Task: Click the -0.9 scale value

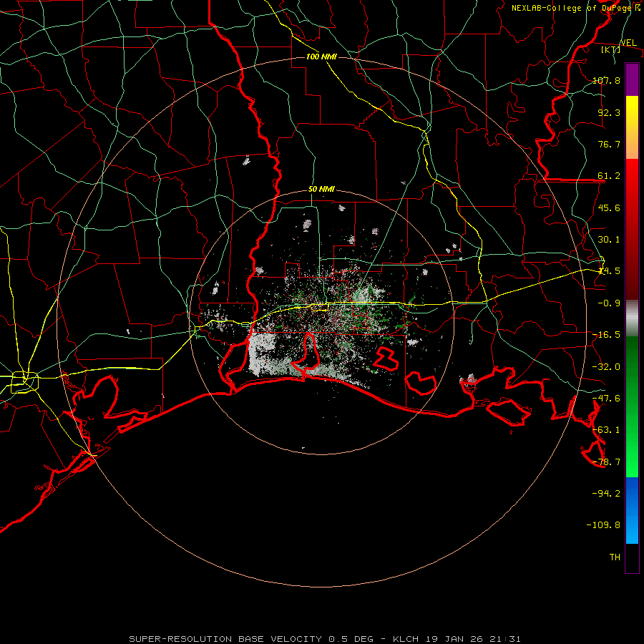Action: 609,303
